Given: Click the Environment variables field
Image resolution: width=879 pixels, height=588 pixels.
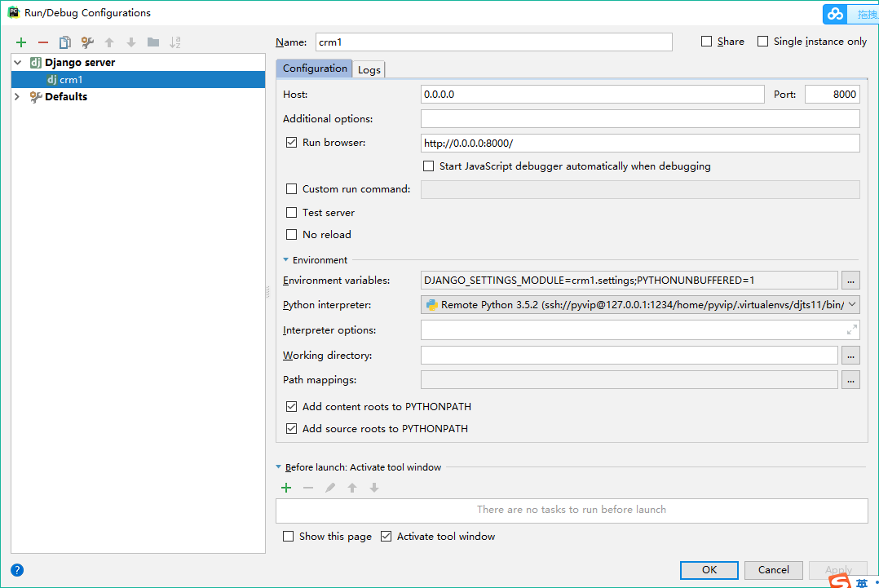Looking at the screenshot, I should coord(629,281).
